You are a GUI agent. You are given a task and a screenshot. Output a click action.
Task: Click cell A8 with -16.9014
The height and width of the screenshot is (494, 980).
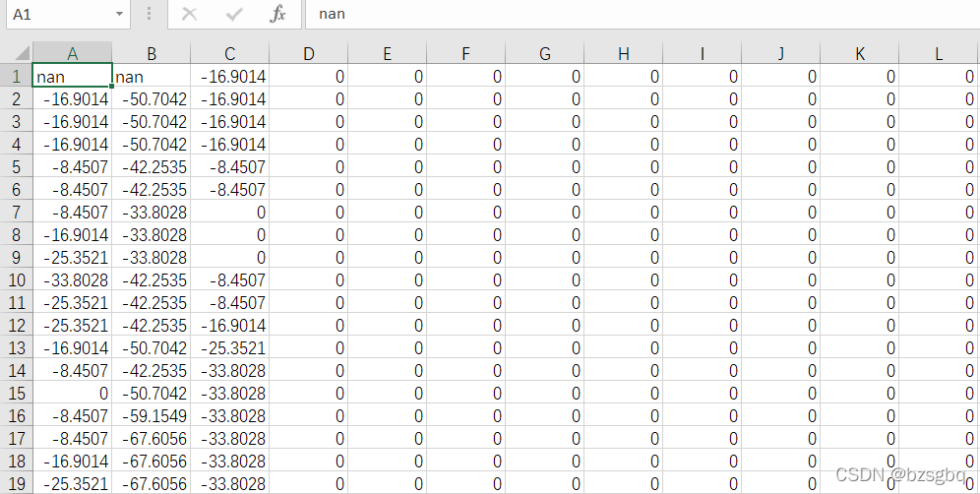[73, 234]
